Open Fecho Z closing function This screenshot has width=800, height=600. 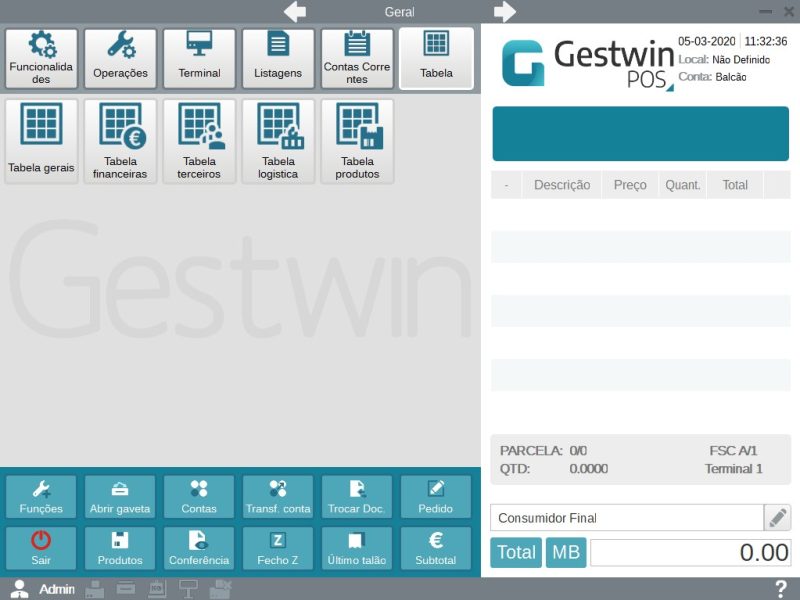[x=278, y=549]
